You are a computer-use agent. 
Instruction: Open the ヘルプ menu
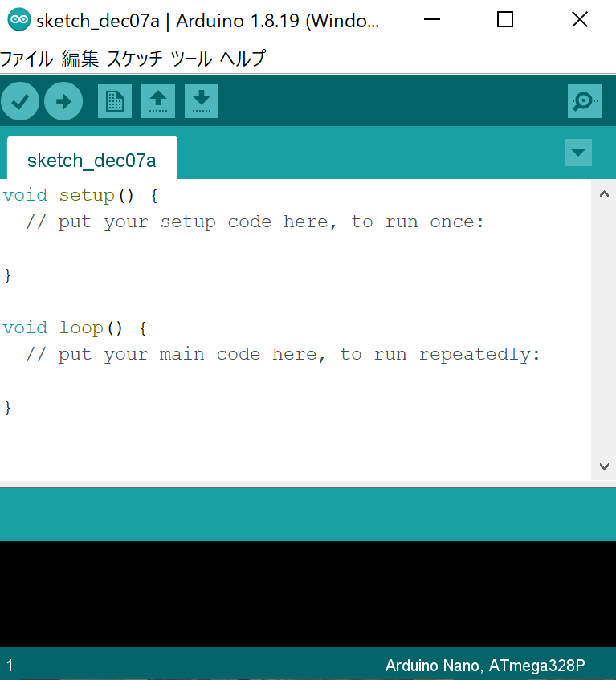(x=243, y=59)
